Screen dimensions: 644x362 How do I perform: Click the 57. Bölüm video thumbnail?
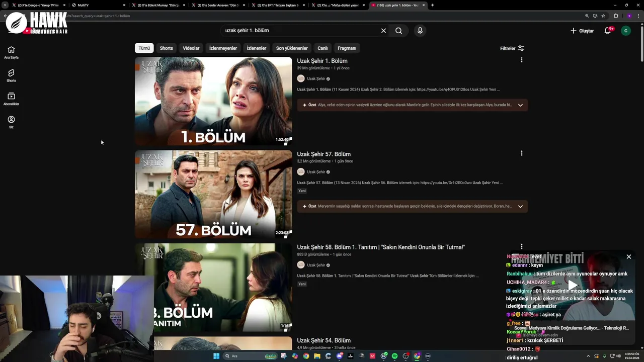tap(213, 194)
